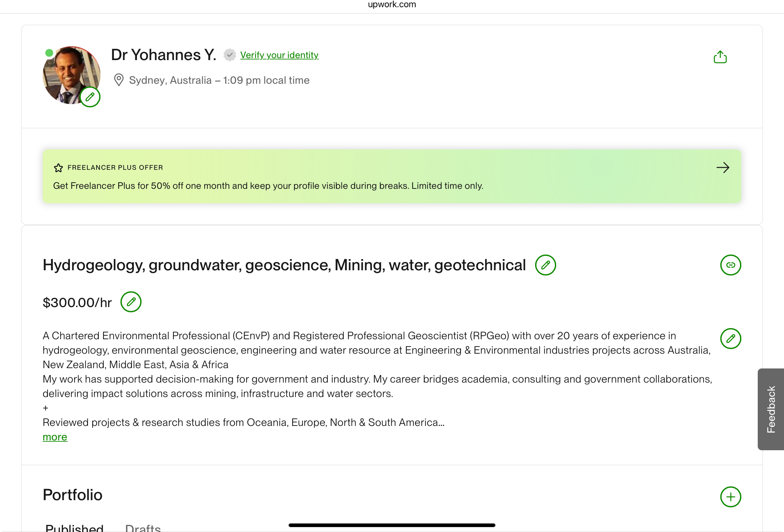The image size is (784, 532).
Task: Edit the profile title with the pencil icon
Action: 546,265
